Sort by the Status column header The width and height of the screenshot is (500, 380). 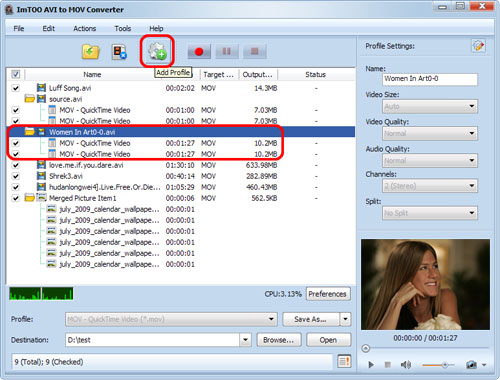(316, 74)
